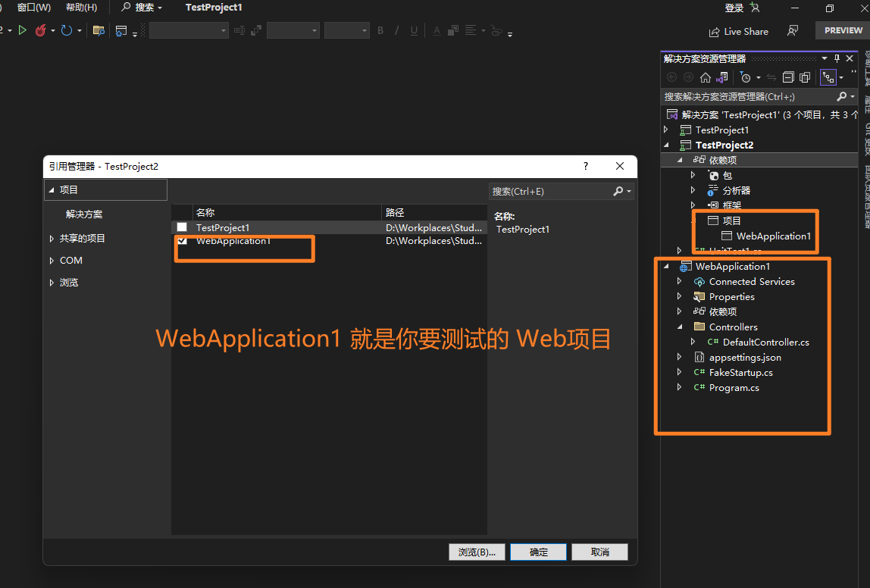Image resolution: width=870 pixels, height=588 pixels.
Task: Click the 确定 button
Action: (x=539, y=552)
